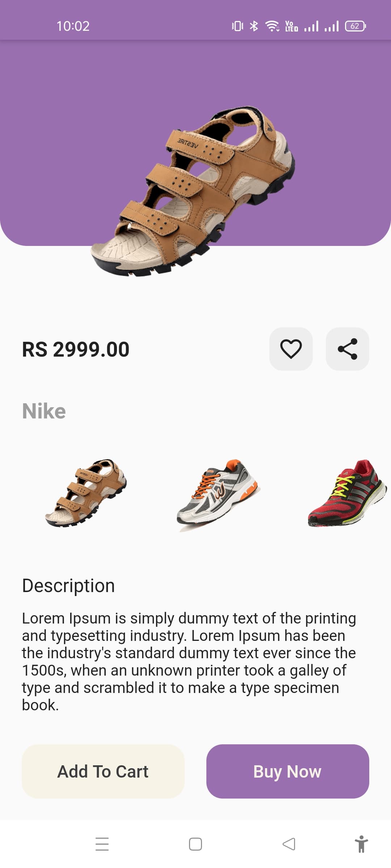Image resolution: width=391 pixels, height=868 pixels.
Task: Open the accessibility shortcut icon
Action: [361, 844]
